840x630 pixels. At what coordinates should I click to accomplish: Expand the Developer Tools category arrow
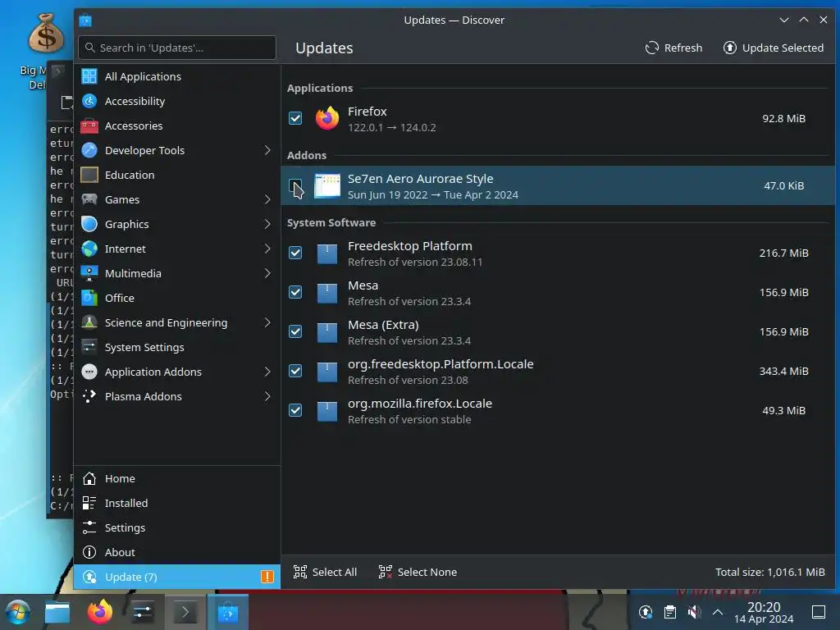(x=267, y=151)
